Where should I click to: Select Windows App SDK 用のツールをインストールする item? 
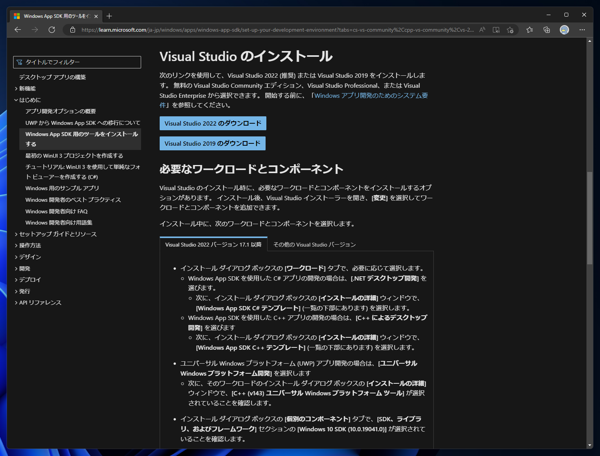[80, 139]
